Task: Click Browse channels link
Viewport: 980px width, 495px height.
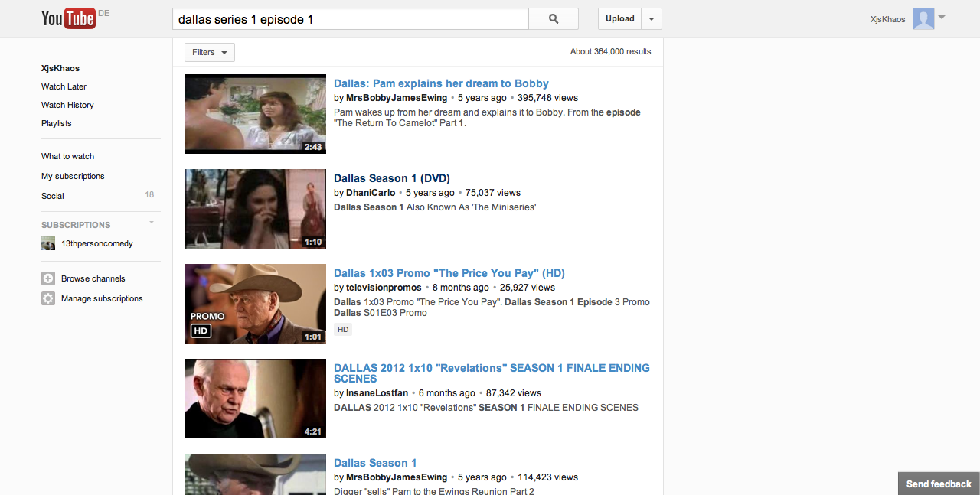Action: 93,278
